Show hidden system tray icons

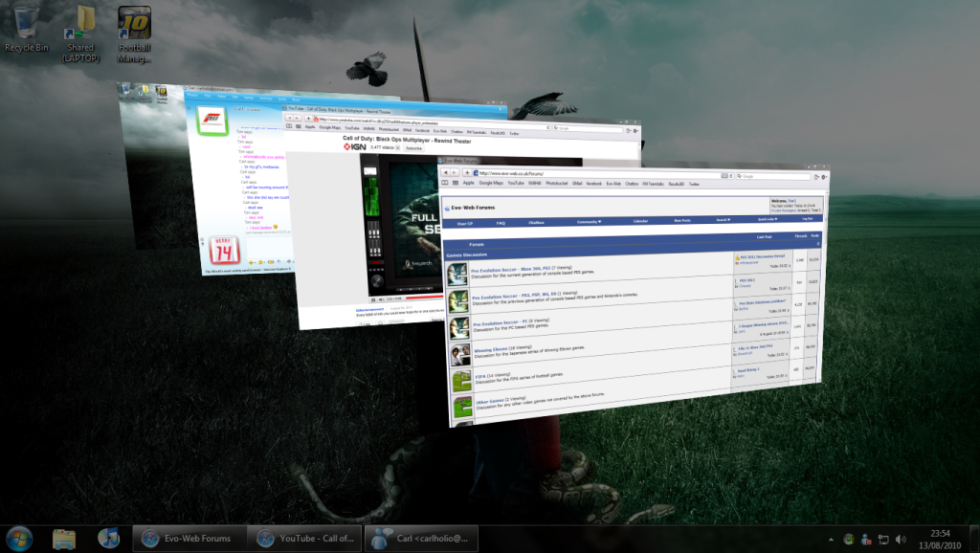point(831,540)
